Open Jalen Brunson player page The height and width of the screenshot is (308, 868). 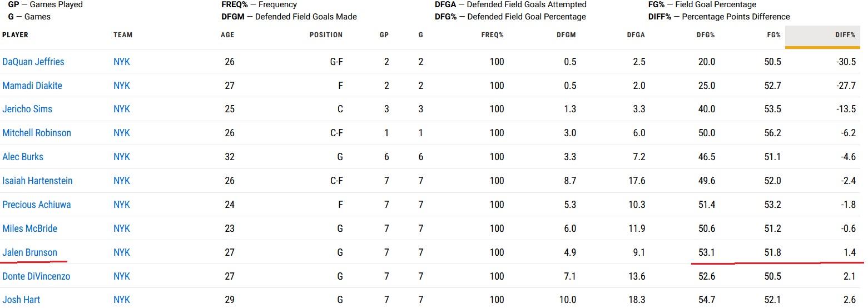pos(29,252)
